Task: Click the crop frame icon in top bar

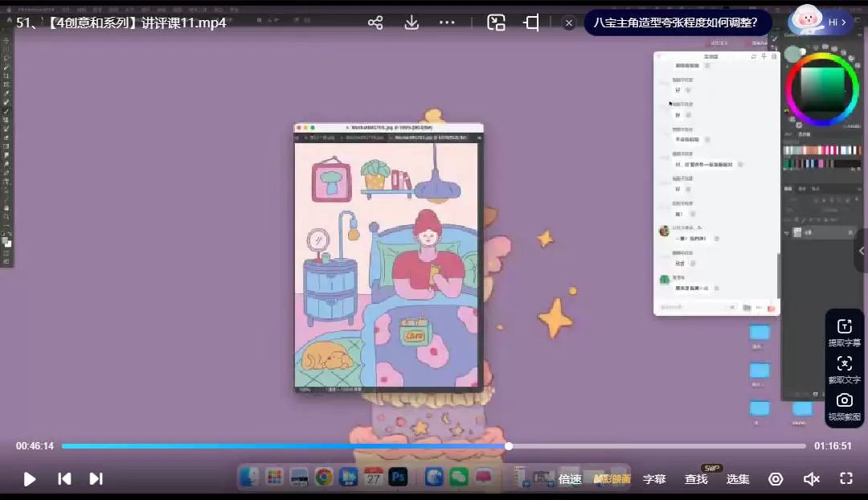Action: click(x=531, y=23)
